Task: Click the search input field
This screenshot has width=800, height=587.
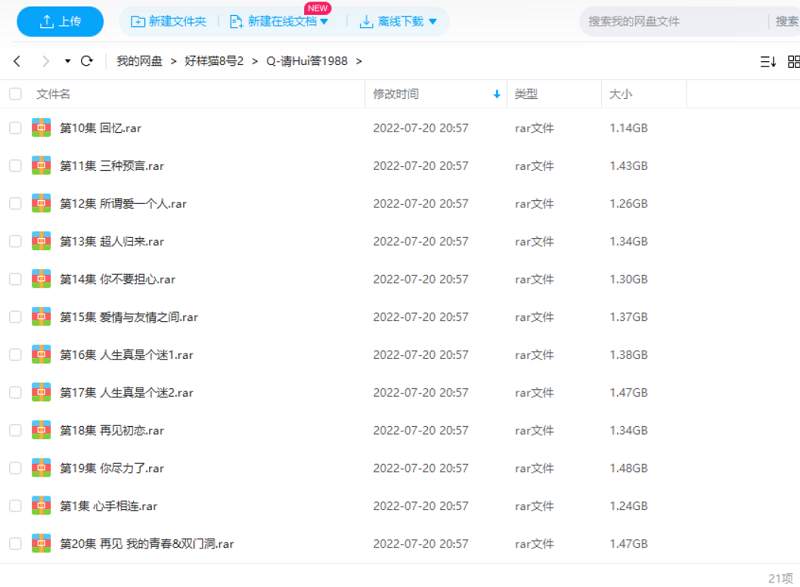Action: tap(670, 21)
